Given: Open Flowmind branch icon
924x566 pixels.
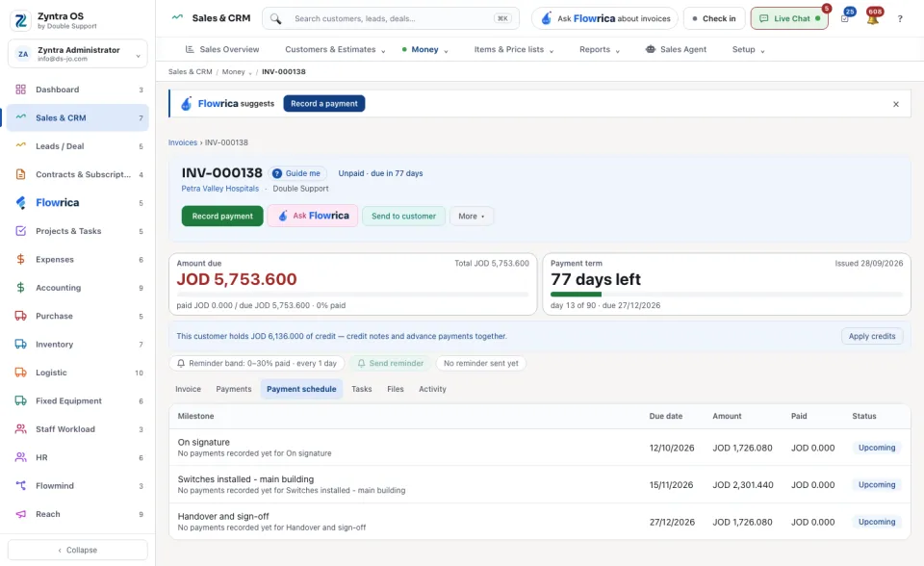Looking at the screenshot, I should click(20, 485).
